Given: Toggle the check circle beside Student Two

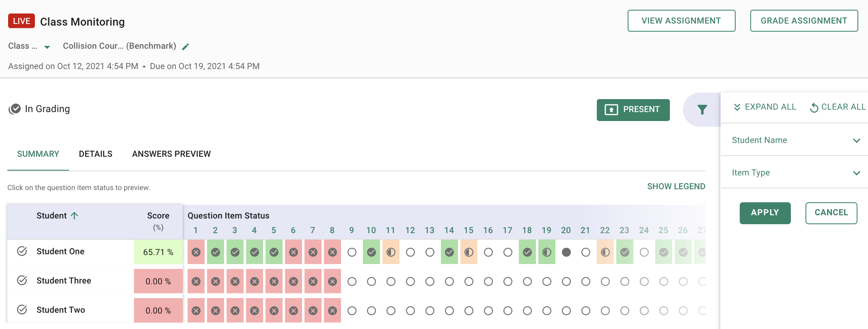Looking at the screenshot, I should tap(22, 310).
